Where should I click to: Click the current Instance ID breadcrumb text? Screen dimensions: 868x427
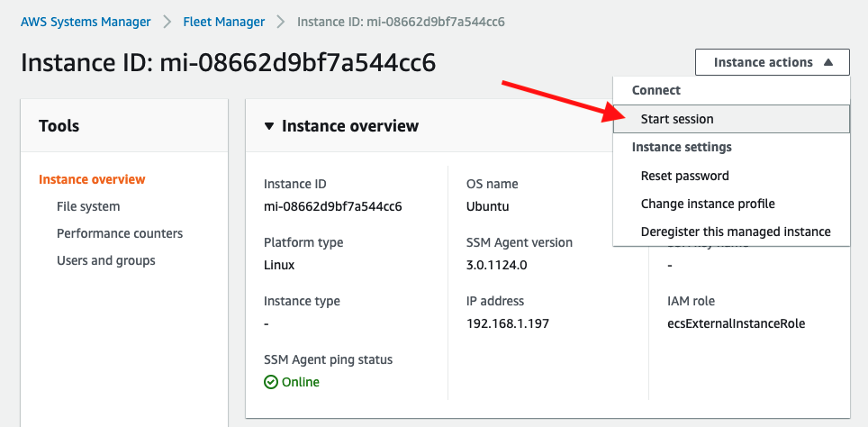(401, 22)
